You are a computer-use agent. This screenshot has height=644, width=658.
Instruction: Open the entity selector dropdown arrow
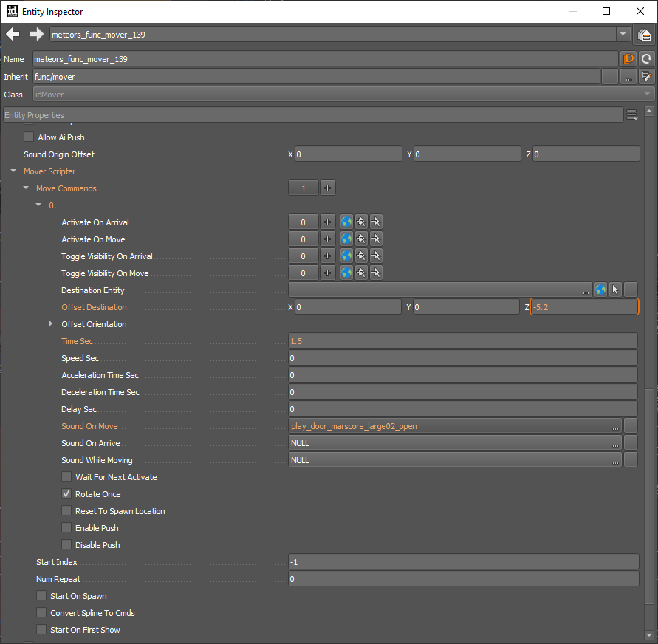tap(623, 35)
